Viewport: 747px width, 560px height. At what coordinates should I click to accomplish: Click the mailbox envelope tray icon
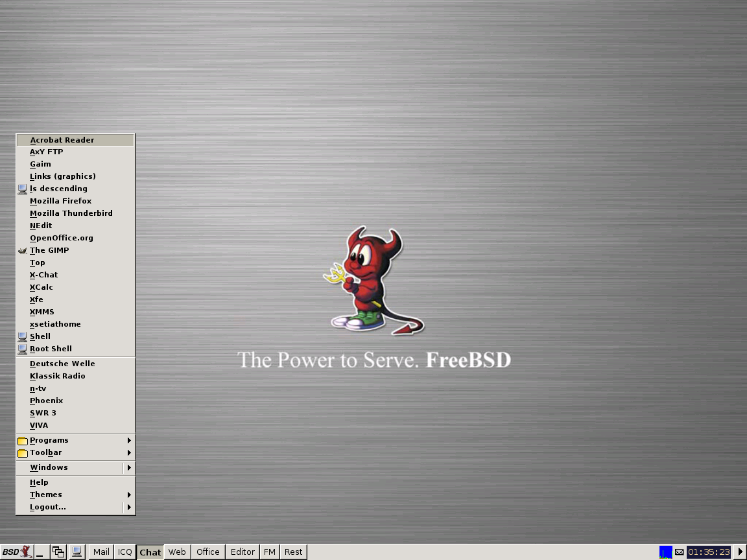tap(680, 552)
